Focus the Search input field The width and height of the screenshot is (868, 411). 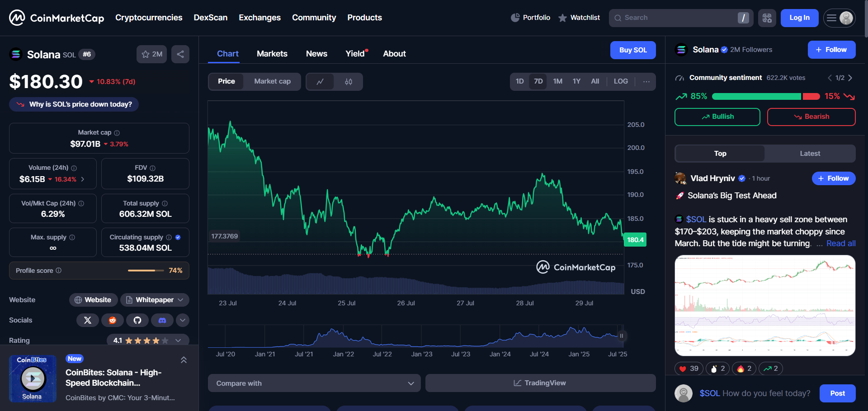tap(681, 18)
